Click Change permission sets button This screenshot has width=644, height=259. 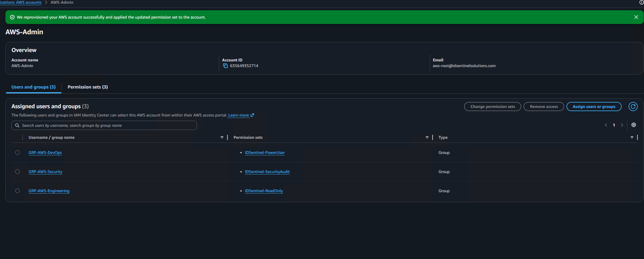(x=492, y=107)
